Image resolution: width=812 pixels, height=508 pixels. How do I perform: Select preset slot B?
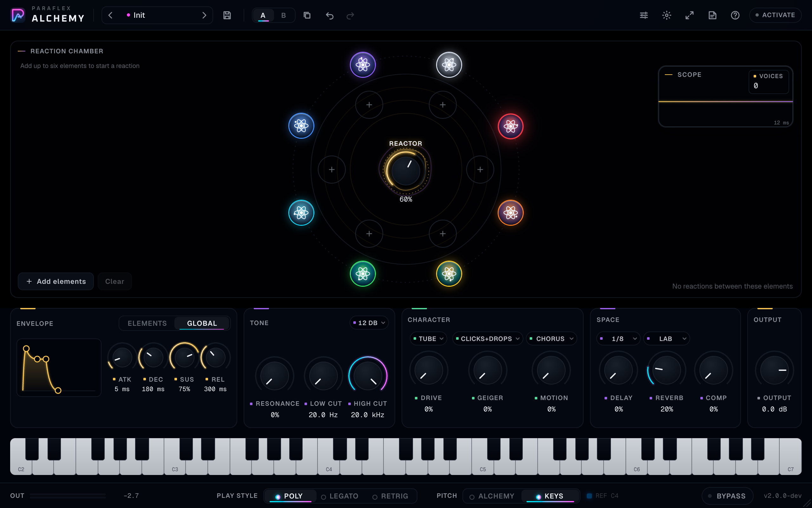point(284,16)
